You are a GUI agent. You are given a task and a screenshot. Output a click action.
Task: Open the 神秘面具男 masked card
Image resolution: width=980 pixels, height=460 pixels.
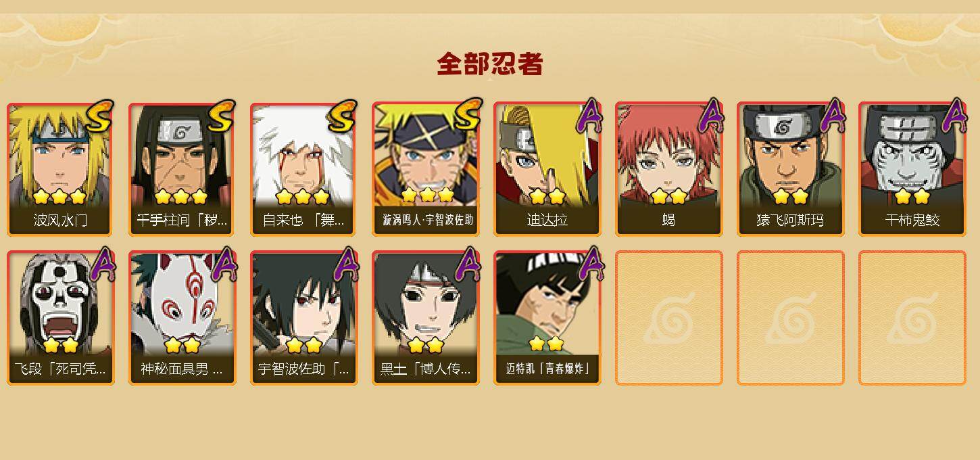(x=182, y=318)
